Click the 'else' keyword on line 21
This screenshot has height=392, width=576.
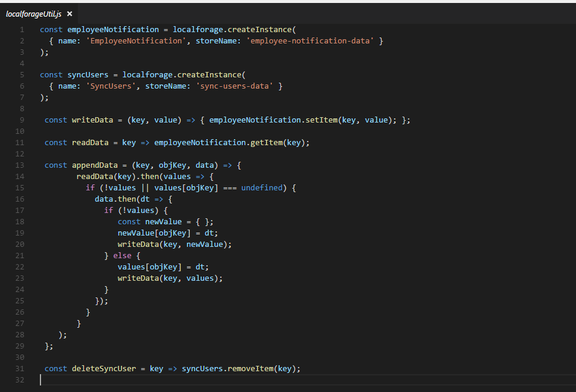pos(123,256)
